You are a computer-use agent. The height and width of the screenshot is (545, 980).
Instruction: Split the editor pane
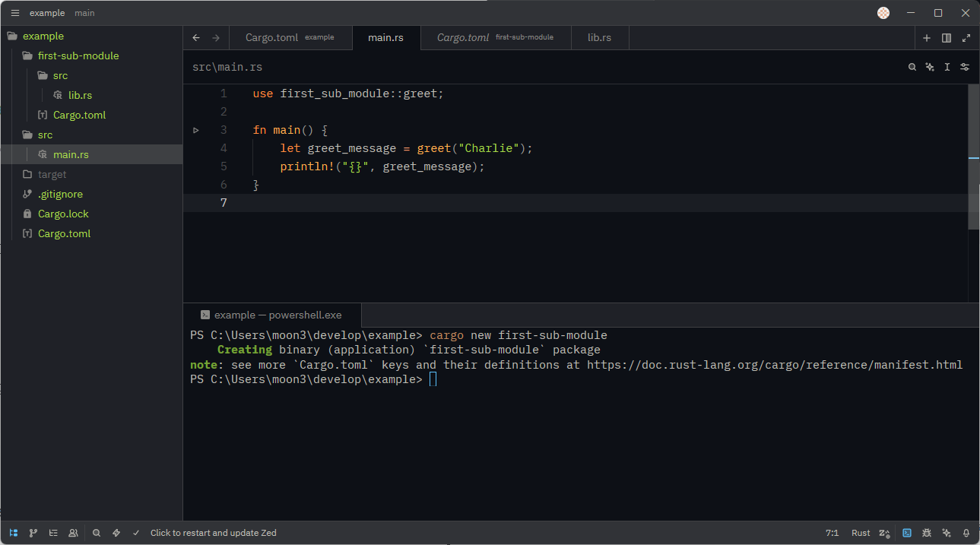click(947, 38)
